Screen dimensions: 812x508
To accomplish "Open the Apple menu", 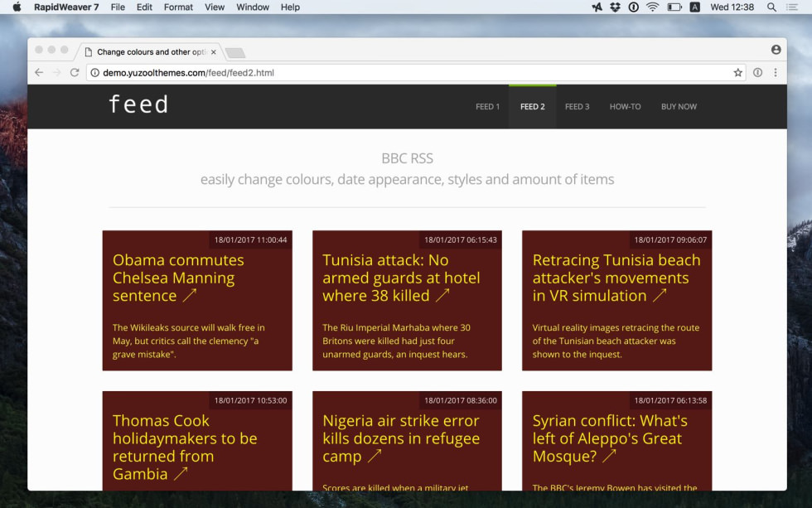I will coord(17,7).
